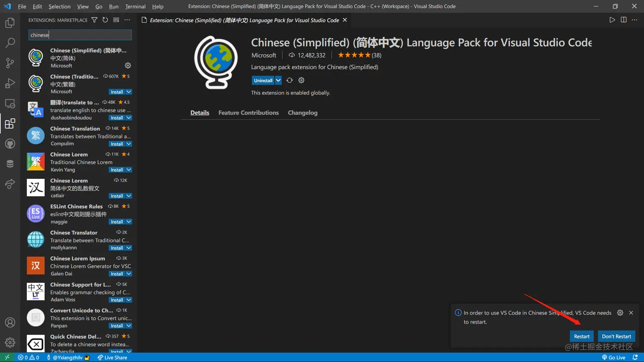
Task: Open notification settings gear icon
Action: [620, 313]
